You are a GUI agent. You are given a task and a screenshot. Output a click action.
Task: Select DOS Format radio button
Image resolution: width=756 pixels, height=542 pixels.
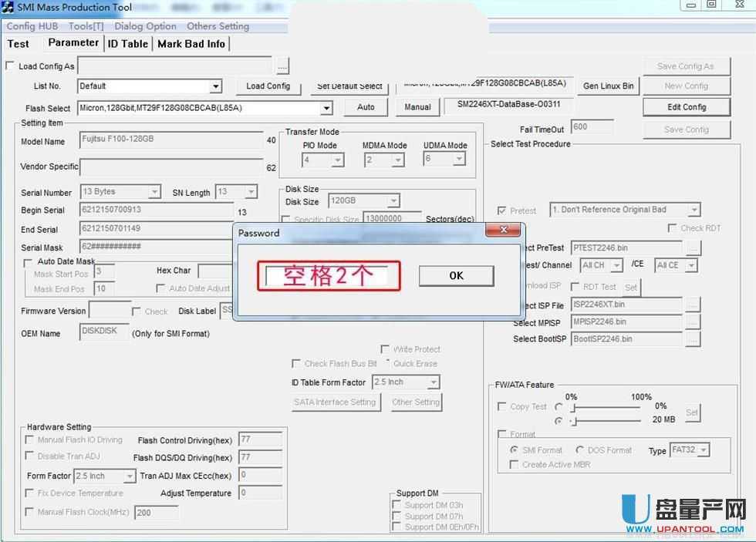580,450
